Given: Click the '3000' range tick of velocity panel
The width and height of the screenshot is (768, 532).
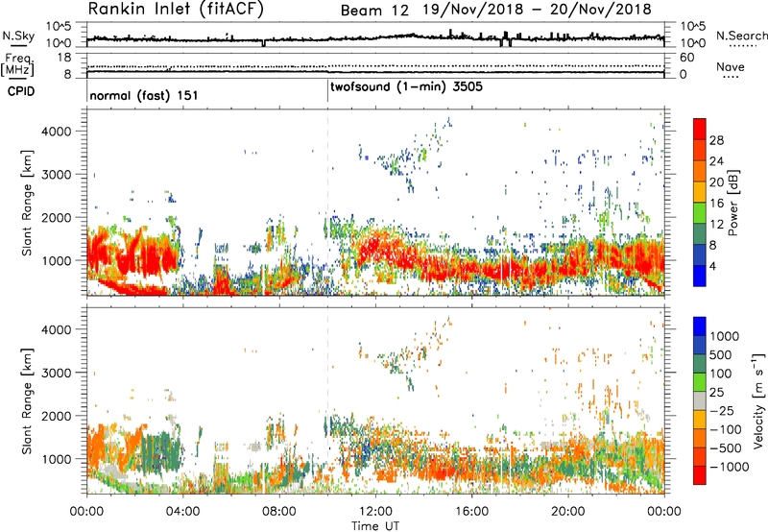Looking at the screenshot, I should coord(57,373).
